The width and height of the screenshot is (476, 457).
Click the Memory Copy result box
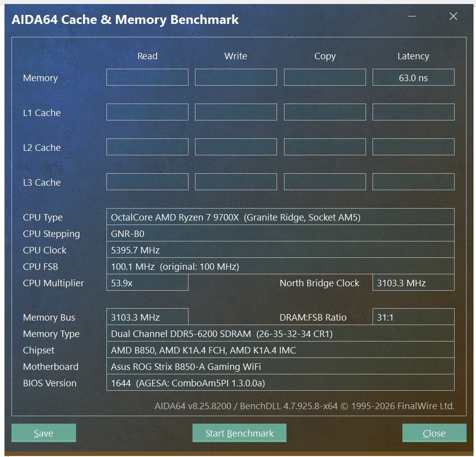(x=325, y=77)
